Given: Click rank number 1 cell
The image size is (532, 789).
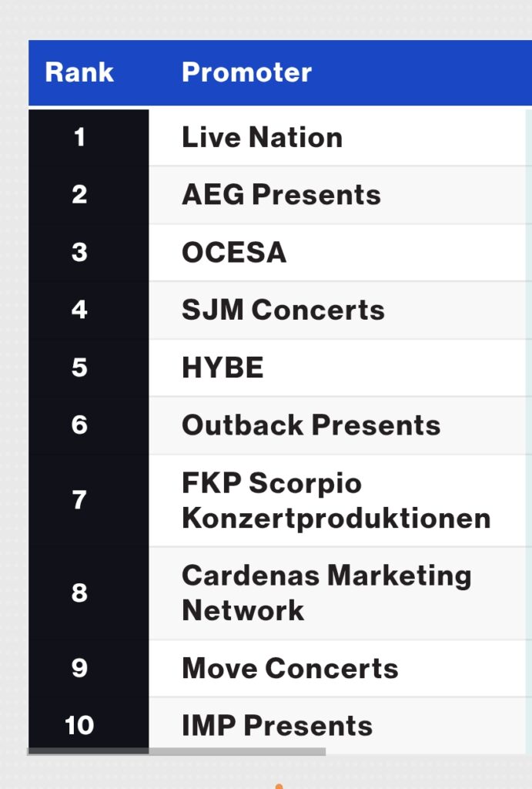Looking at the screenshot, I should [79, 138].
